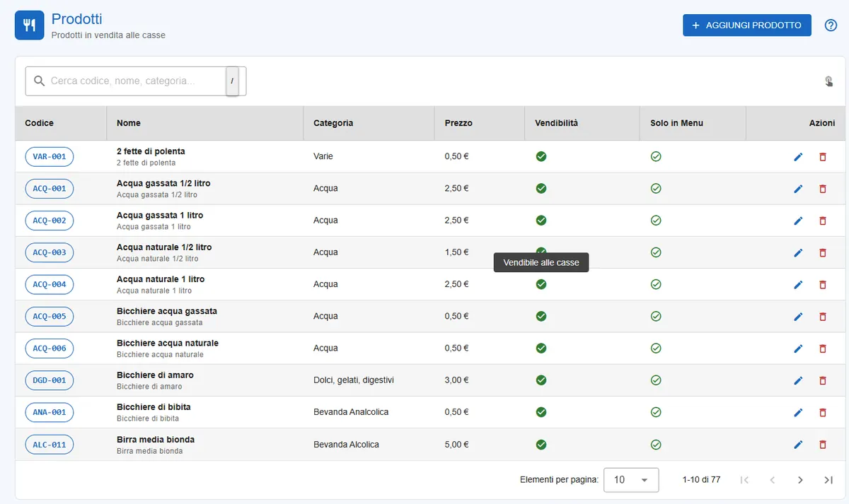Open the Elementi per pagina dropdown
The width and height of the screenshot is (849, 504).
click(x=631, y=480)
